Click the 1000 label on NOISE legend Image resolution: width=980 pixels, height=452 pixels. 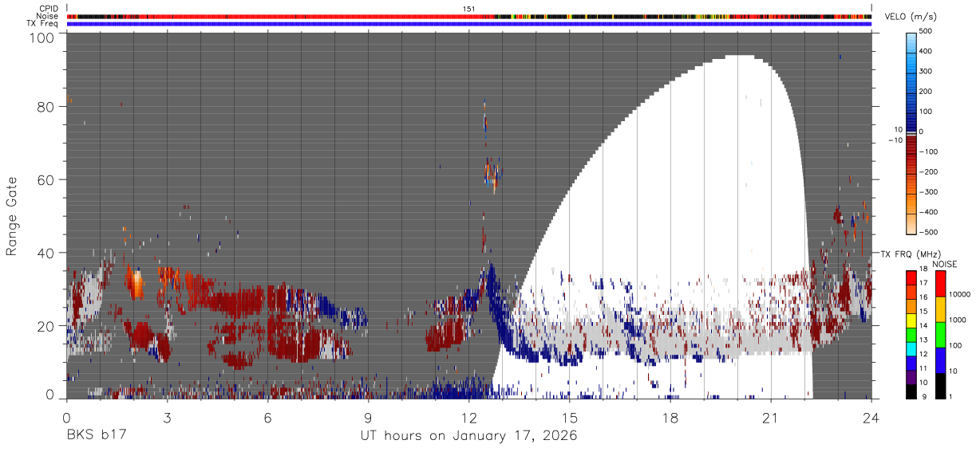pyautogui.click(x=957, y=320)
